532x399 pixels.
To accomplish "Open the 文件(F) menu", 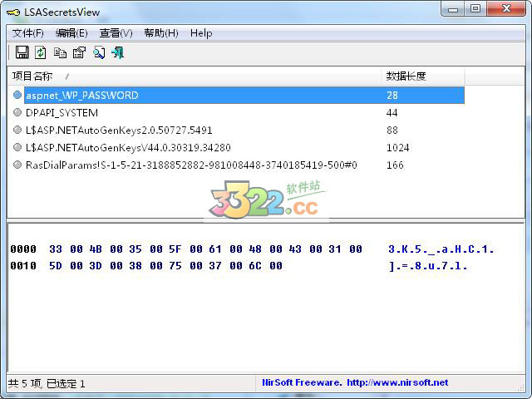I will pyautogui.click(x=28, y=33).
